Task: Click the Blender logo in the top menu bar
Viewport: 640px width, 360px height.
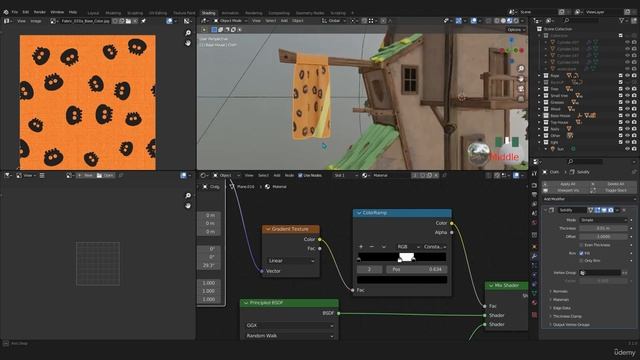Action: 6,12
